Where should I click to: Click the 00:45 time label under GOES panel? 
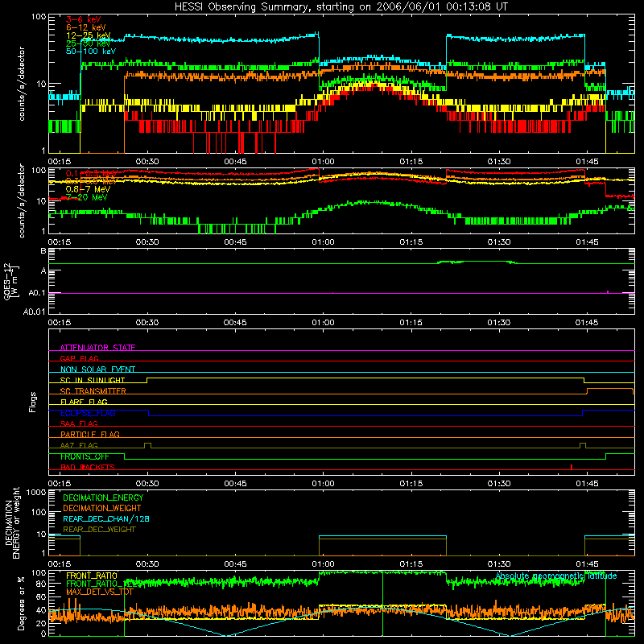pos(235,323)
